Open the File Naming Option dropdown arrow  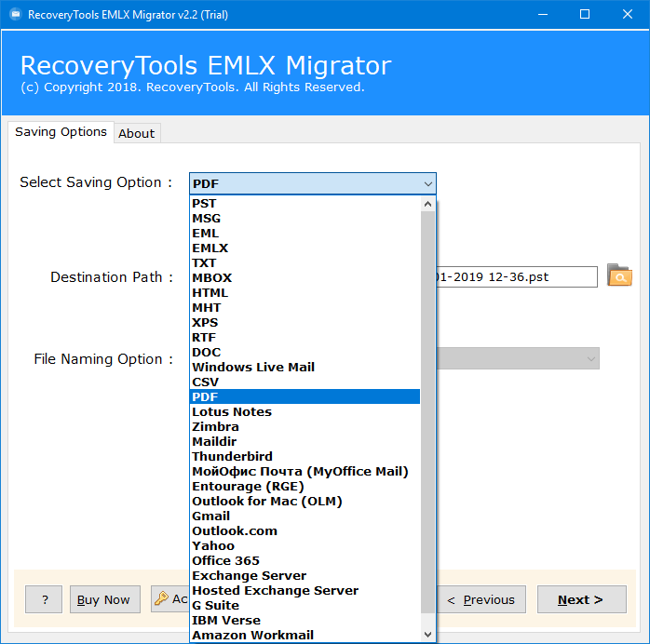point(591,358)
